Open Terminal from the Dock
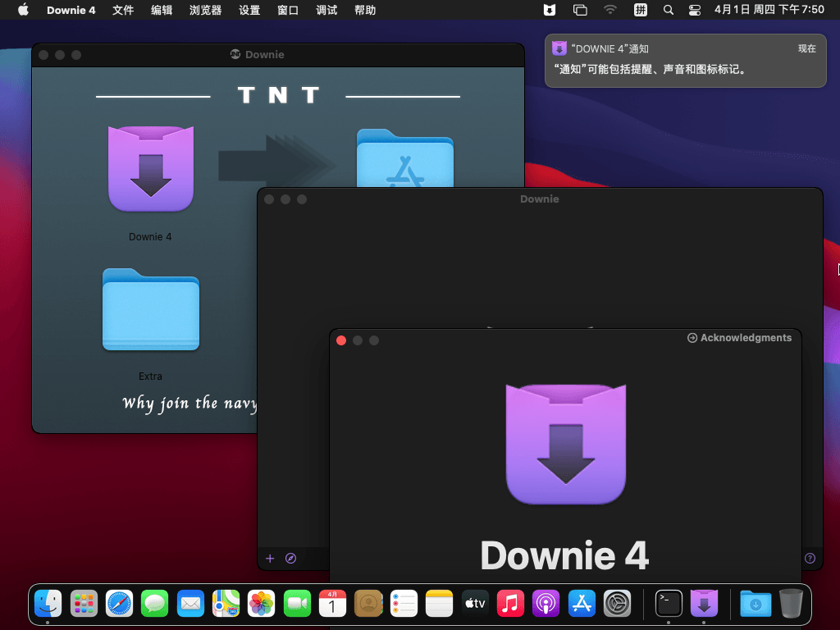 click(x=669, y=604)
